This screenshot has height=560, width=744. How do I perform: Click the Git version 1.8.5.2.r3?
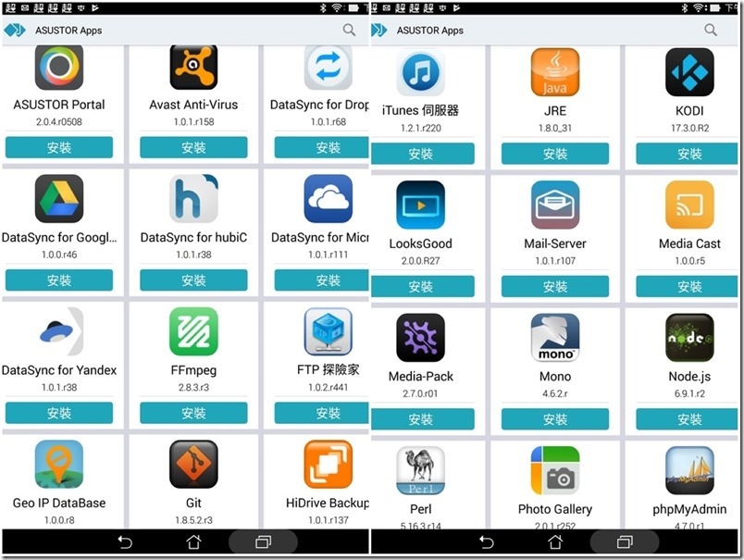click(x=193, y=520)
